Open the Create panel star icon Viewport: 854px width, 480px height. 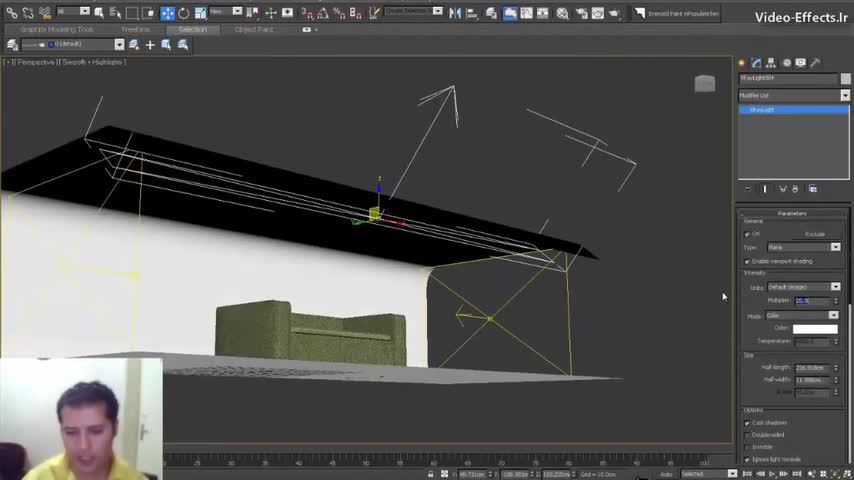742,63
